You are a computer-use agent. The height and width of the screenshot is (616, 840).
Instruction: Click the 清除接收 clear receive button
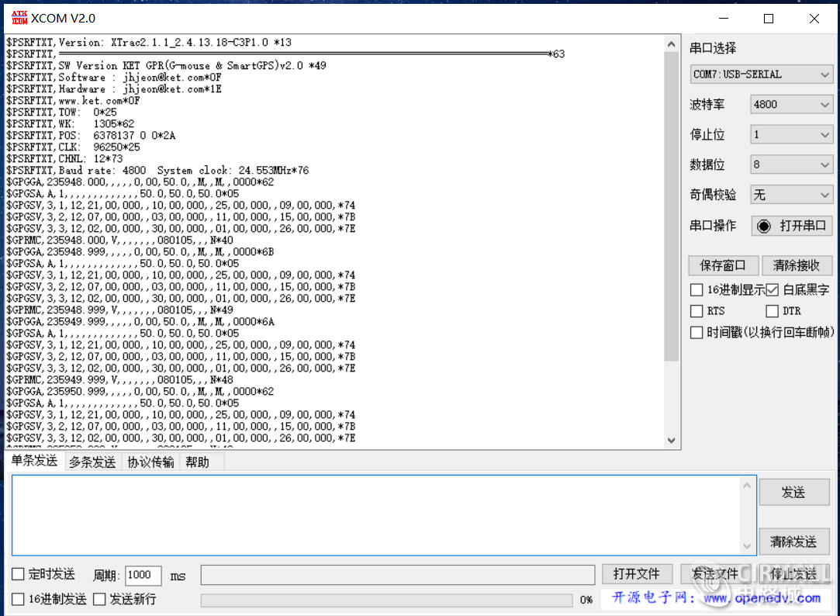pyautogui.click(x=797, y=265)
